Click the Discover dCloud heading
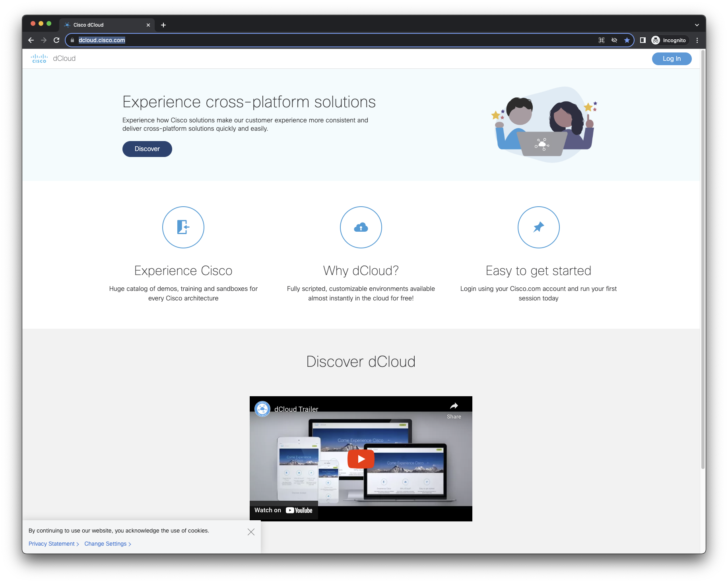Screen dimensions: 728x583 pos(361,362)
